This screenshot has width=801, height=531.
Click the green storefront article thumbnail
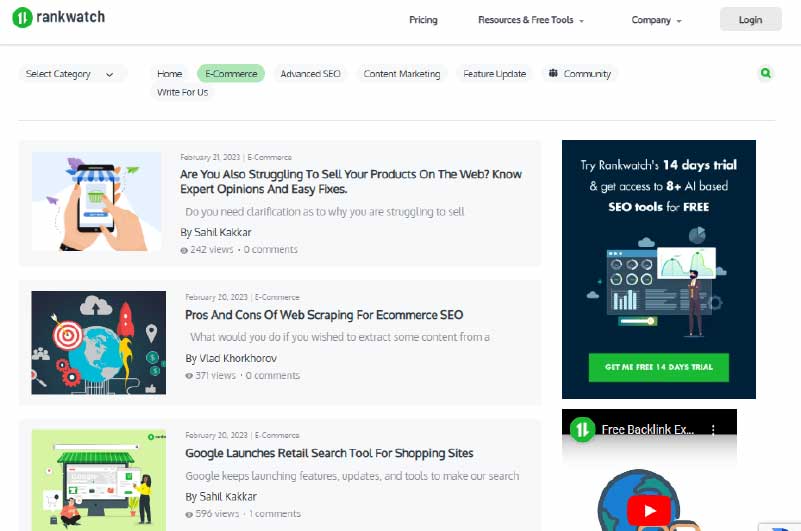(x=99, y=480)
